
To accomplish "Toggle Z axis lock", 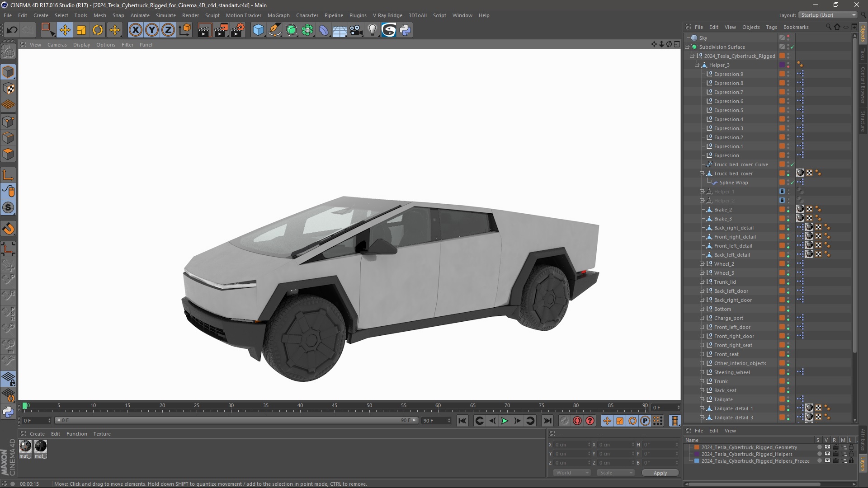I will (168, 30).
